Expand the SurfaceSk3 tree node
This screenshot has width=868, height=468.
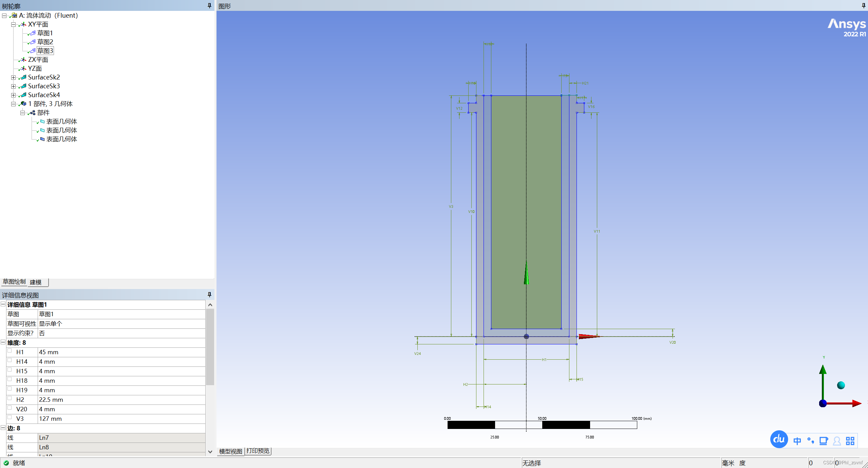point(13,86)
